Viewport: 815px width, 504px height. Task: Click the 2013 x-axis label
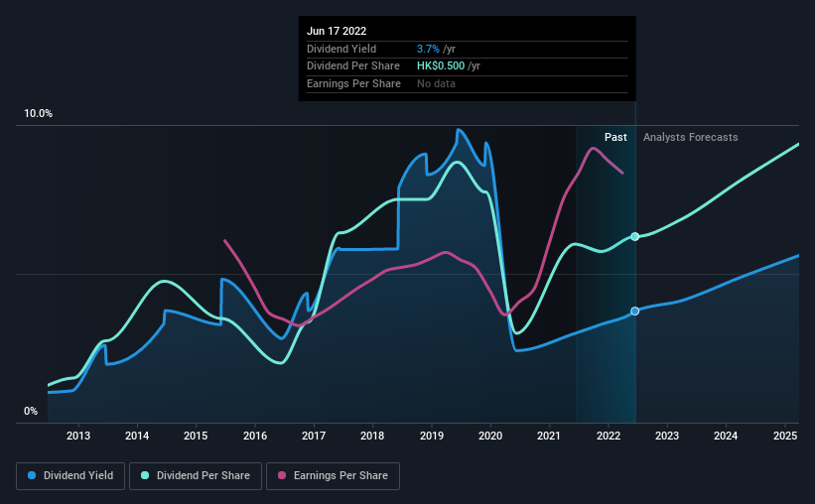pyautogui.click(x=78, y=436)
